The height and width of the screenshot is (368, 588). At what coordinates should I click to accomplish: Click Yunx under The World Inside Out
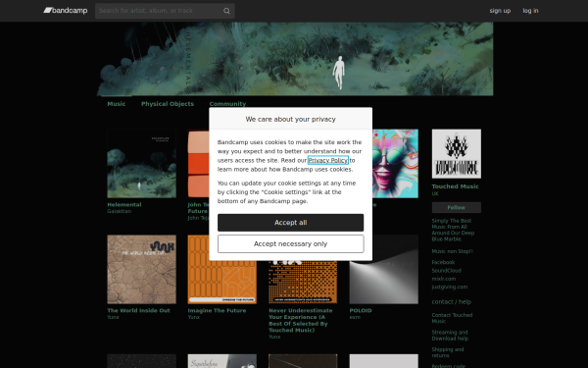[x=113, y=317]
